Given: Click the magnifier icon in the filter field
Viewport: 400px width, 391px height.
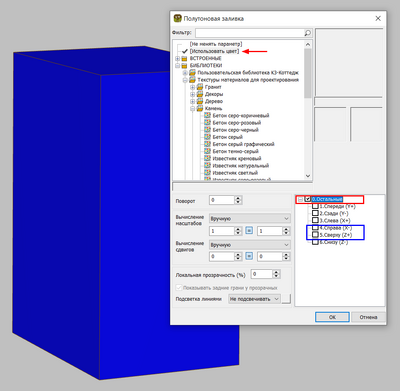Looking at the screenshot, I should (x=307, y=33).
